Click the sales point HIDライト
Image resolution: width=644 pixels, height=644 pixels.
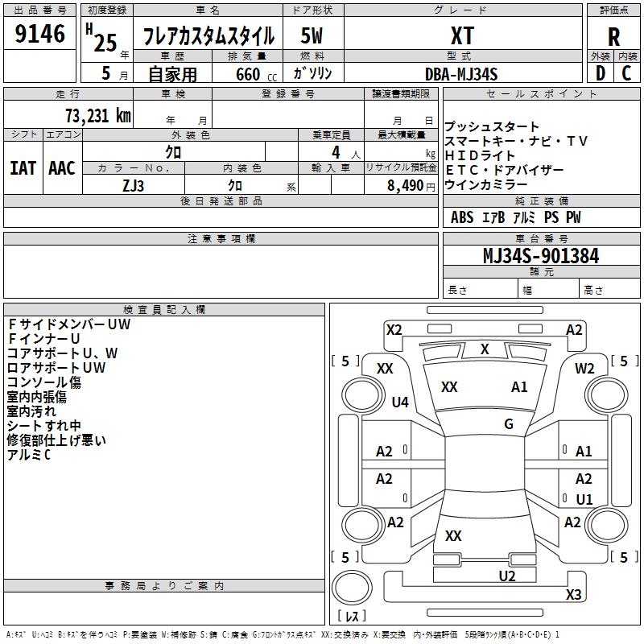480,155
